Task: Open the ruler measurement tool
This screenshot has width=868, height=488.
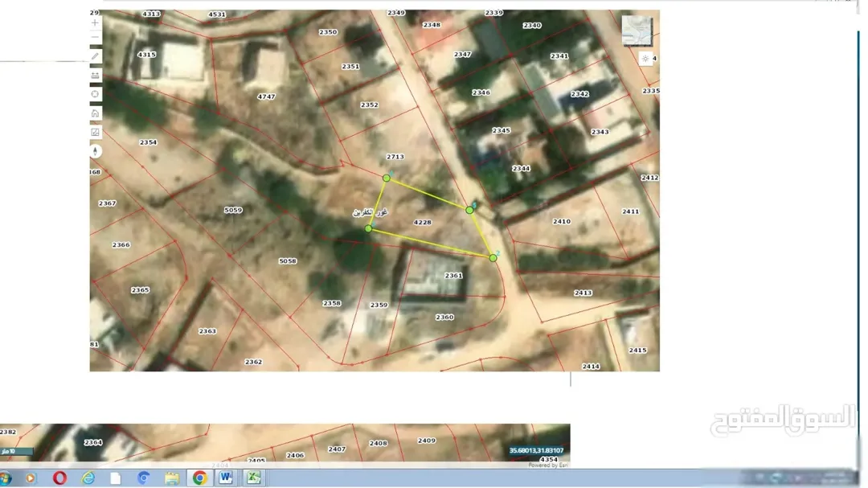Action: [95, 75]
